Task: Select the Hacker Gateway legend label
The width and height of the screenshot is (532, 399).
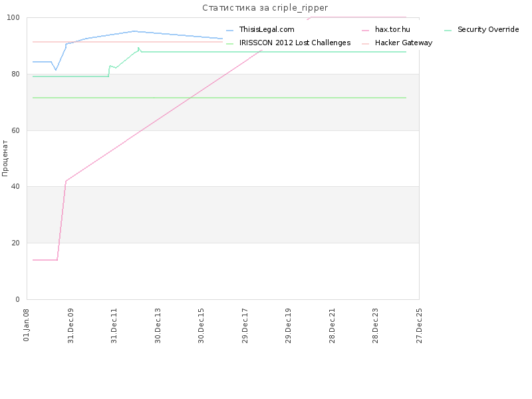Action: tap(404, 43)
